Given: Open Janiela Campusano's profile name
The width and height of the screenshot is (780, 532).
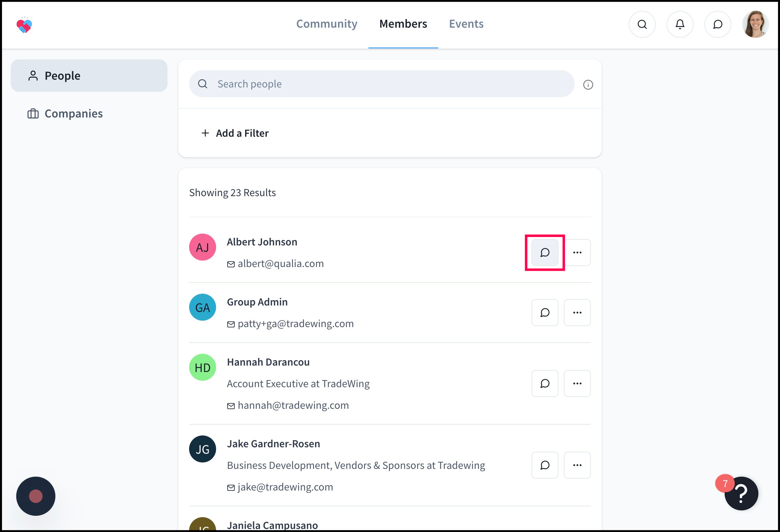Looking at the screenshot, I should click(x=272, y=525).
